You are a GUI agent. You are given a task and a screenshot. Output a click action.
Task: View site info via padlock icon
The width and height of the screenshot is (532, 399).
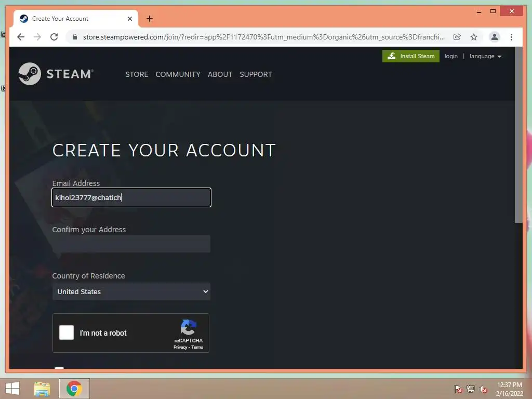coord(75,37)
